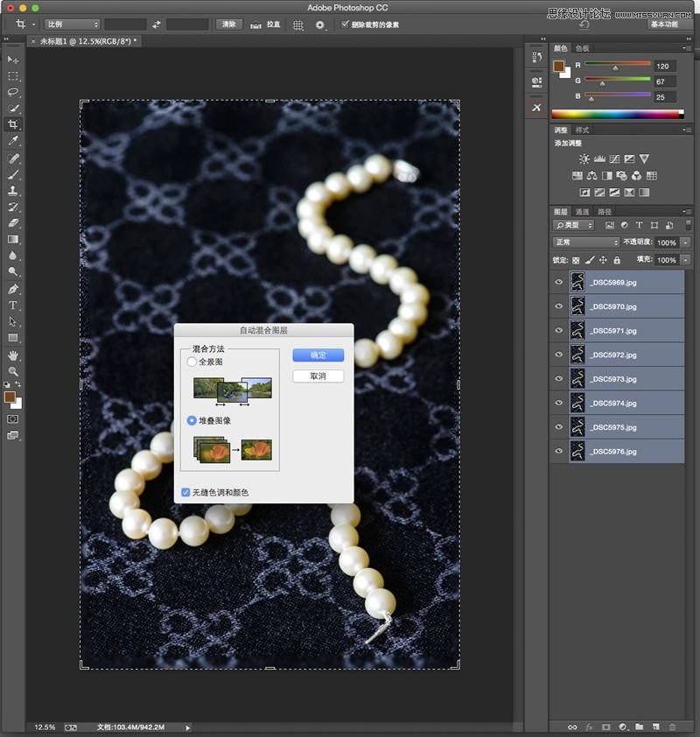Swap crop width and height arrows
The image size is (700, 737).
coord(157,25)
